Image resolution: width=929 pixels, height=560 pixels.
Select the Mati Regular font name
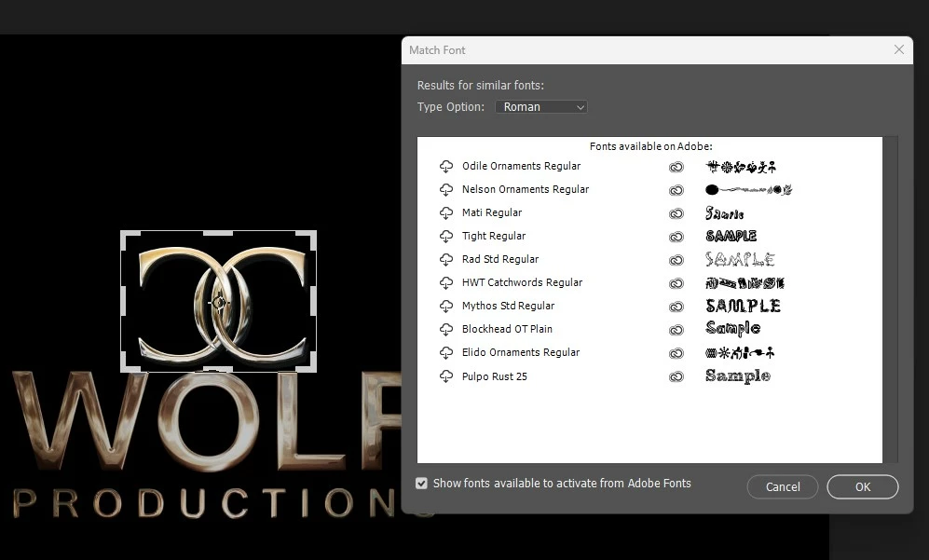[492, 212]
